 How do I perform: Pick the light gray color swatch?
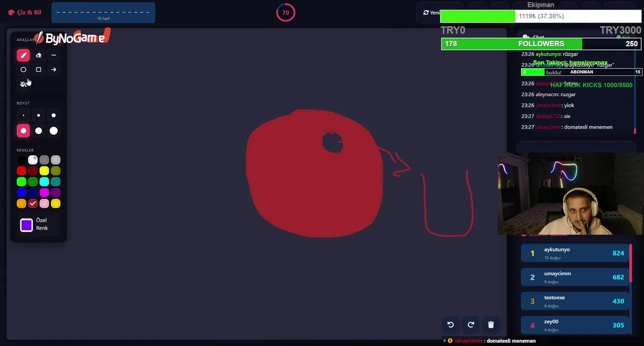coord(55,160)
